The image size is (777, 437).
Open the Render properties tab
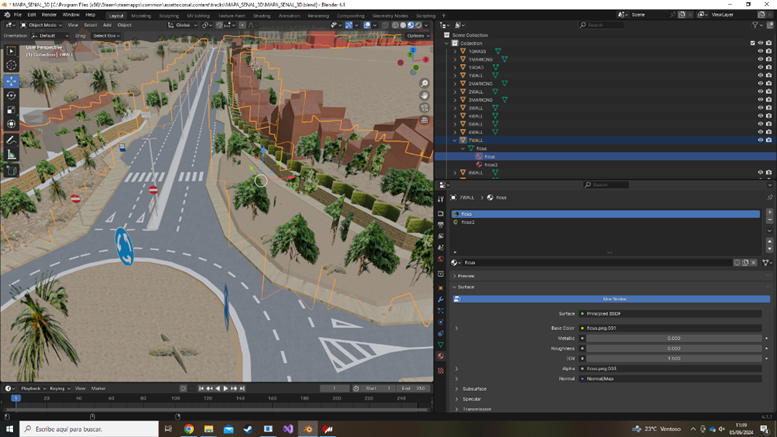441,214
